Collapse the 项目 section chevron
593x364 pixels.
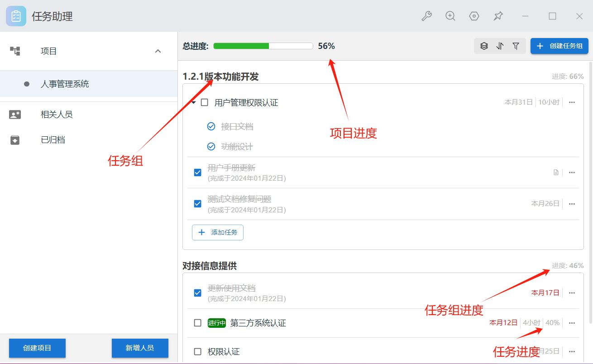pyautogui.click(x=158, y=51)
